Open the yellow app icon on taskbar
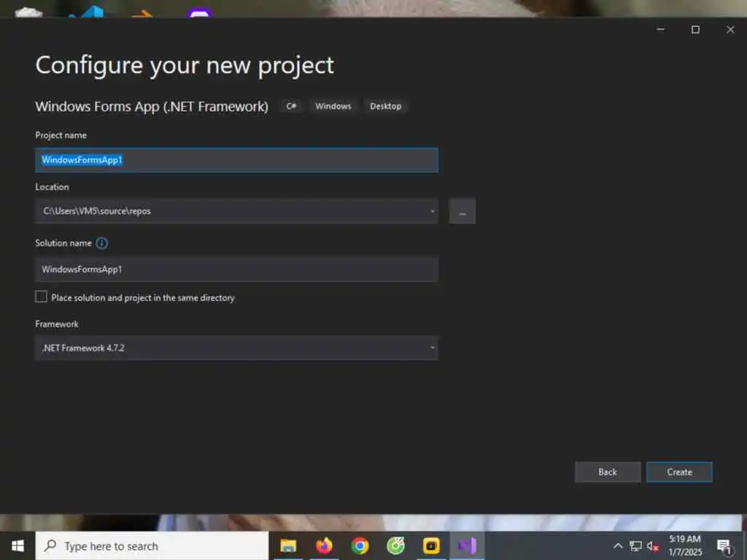 431,545
